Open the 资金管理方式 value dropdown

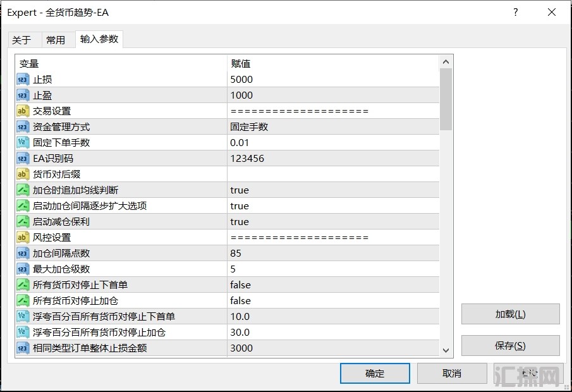tap(332, 127)
